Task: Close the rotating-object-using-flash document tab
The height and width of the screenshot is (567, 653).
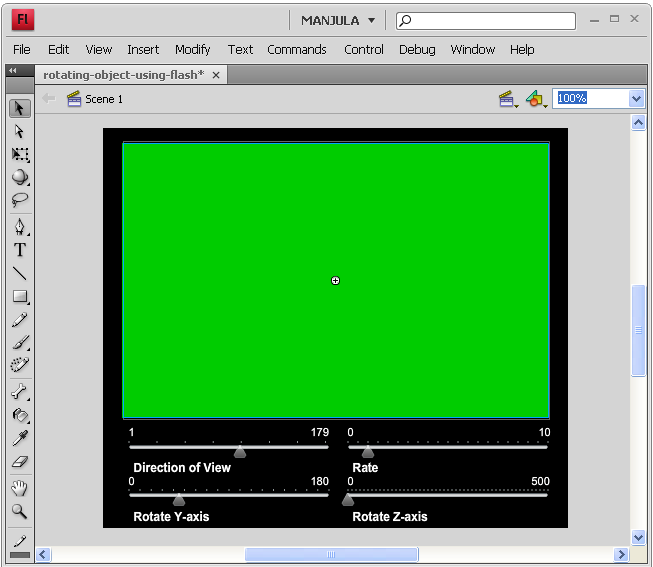Action: pos(216,75)
